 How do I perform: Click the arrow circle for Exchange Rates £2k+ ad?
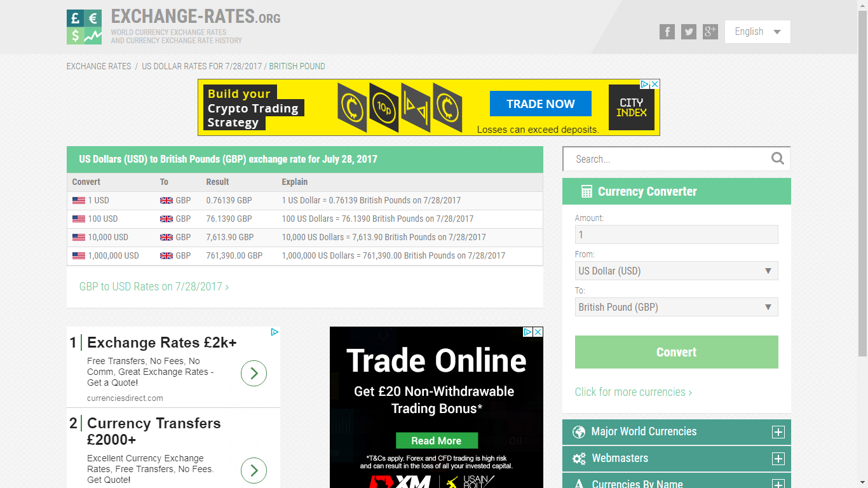pyautogui.click(x=254, y=373)
